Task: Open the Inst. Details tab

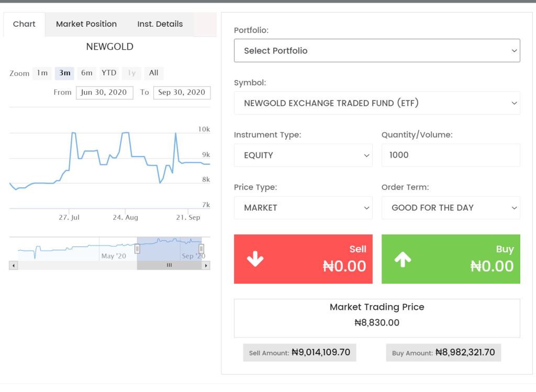Action: click(160, 24)
